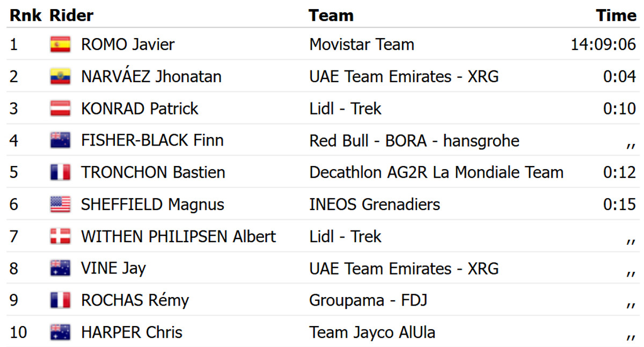Click the France flag beside ROCHAS Rémy
This screenshot has height=347, width=644.
point(60,300)
